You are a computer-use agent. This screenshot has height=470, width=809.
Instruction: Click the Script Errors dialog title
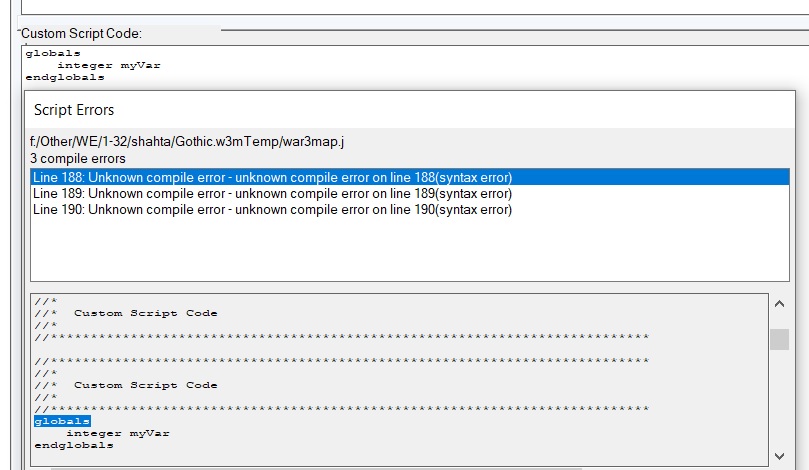(x=74, y=110)
